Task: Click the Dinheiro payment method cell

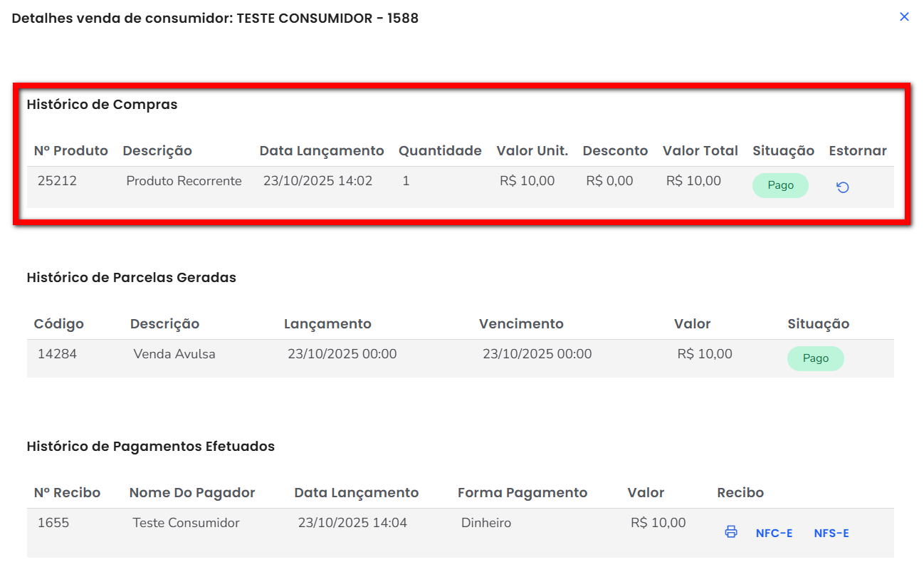Action: click(x=486, y=523)
